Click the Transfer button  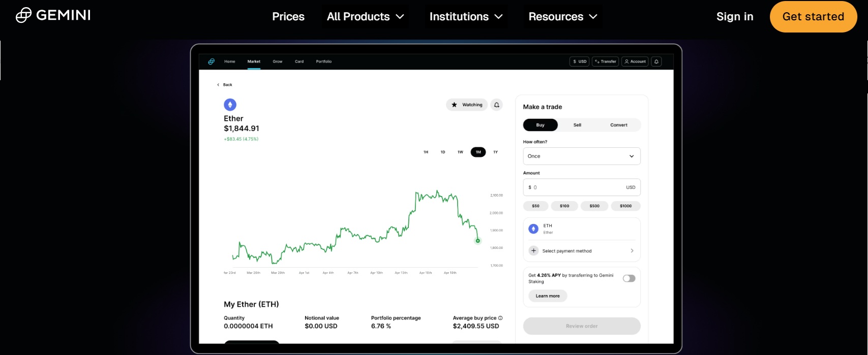tap(605, 61)
